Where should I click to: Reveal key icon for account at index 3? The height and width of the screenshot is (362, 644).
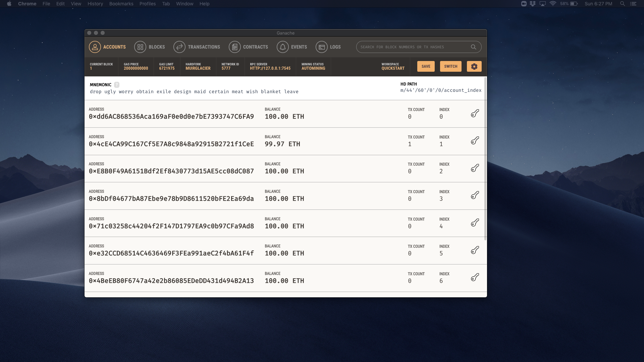(x=475, y=195)
